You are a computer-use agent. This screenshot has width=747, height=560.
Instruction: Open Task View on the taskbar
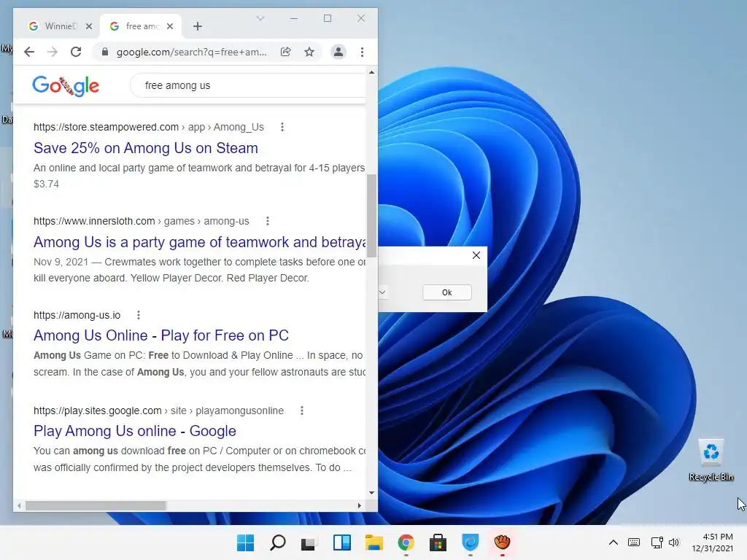pos(309,542)
